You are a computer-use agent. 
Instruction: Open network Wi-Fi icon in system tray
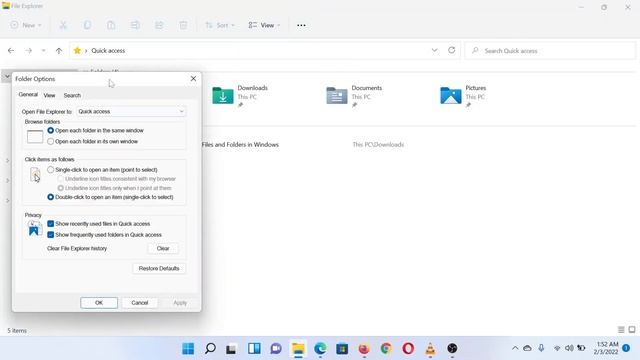point(557,348)
